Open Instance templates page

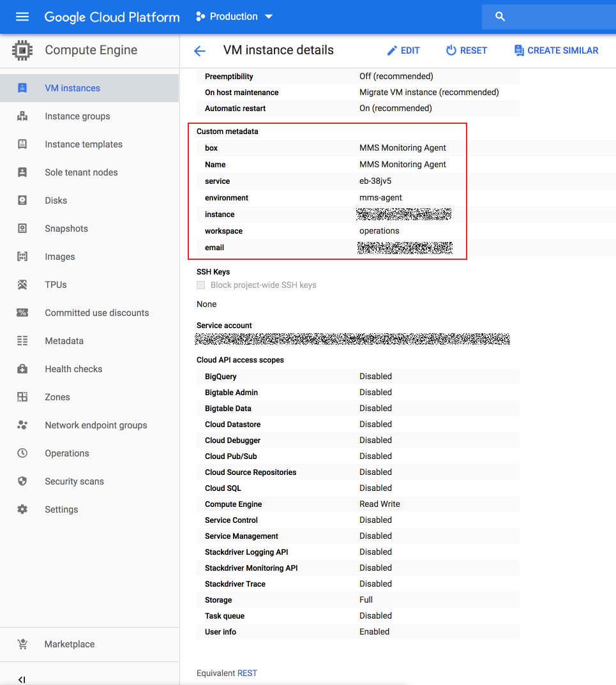coord(84,144)
